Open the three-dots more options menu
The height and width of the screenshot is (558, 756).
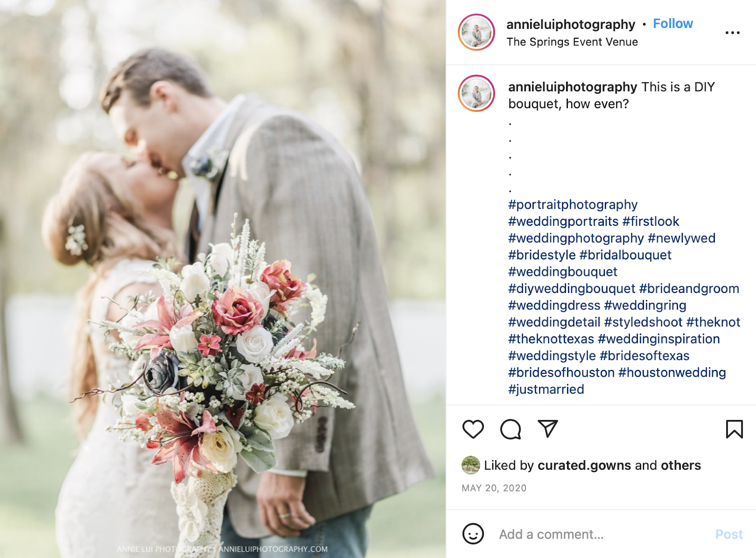click(x=732, y=33)
